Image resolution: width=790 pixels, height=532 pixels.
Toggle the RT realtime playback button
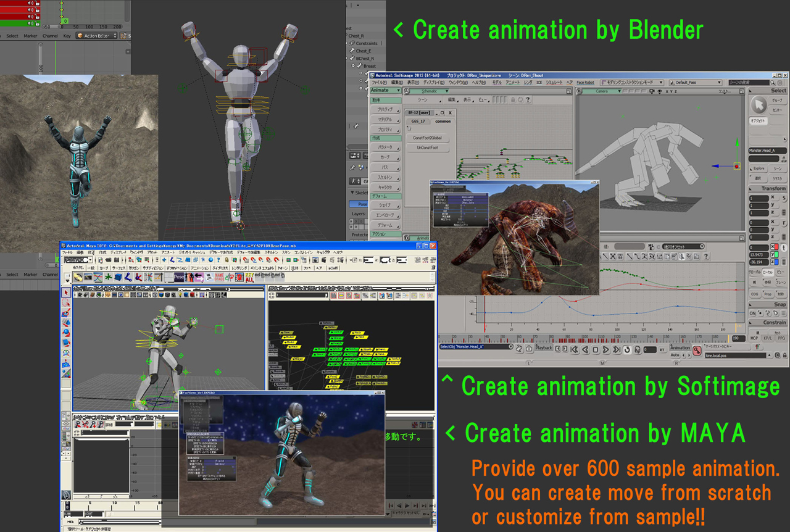(x=662, y=349)
